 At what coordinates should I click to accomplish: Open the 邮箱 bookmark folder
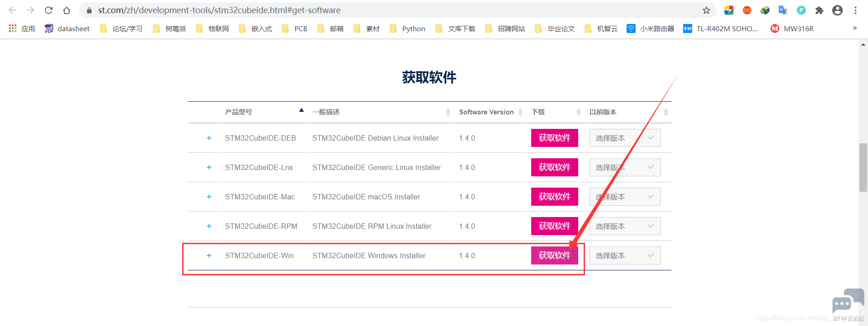(x=330, y=28)
